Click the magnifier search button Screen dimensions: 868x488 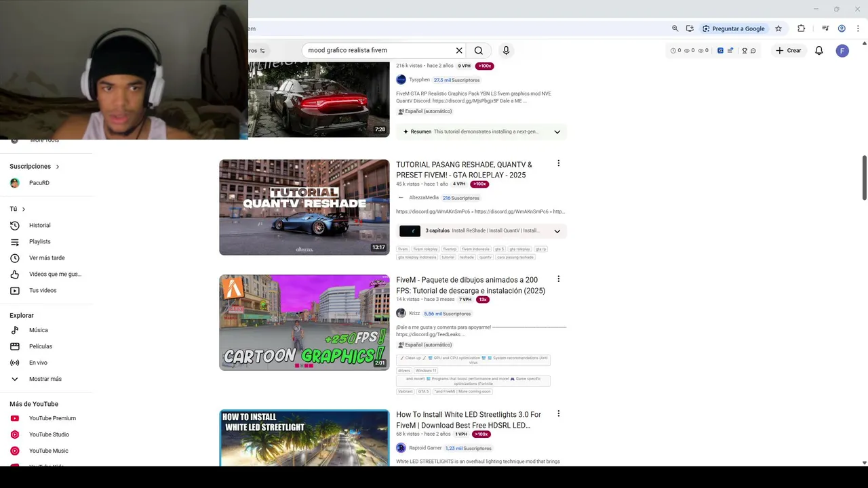coord(479,50)
